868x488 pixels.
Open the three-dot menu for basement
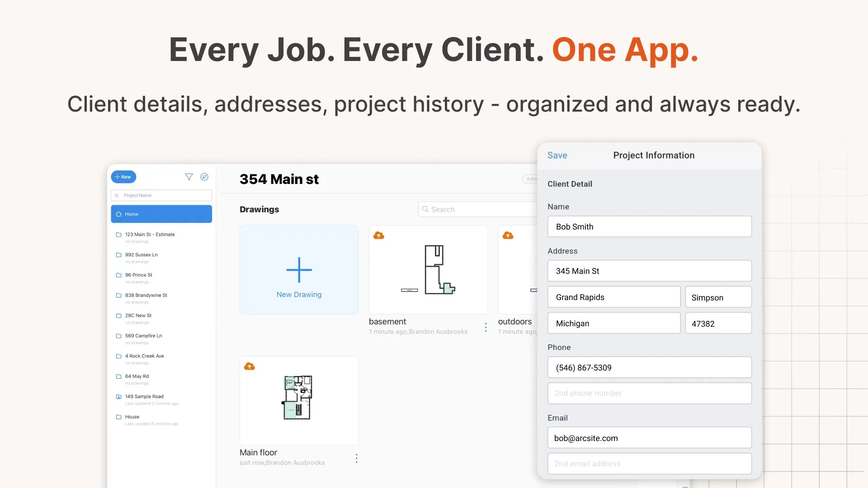(x=486, y=328)
